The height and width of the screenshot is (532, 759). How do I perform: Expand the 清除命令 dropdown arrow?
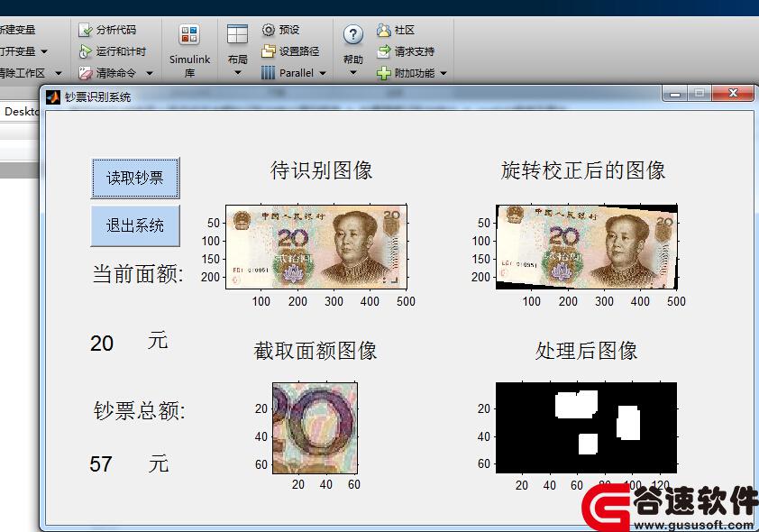[x=149, y=74]
